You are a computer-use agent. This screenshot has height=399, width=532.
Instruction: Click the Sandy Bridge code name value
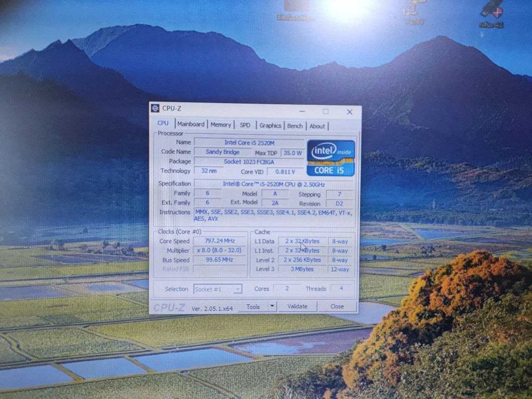222,152
